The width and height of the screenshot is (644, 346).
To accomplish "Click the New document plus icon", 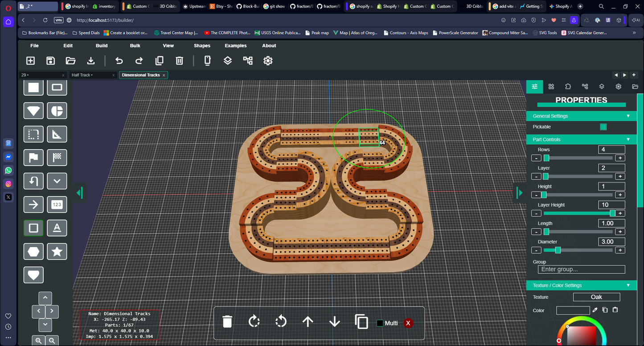I will coord(30,61).
